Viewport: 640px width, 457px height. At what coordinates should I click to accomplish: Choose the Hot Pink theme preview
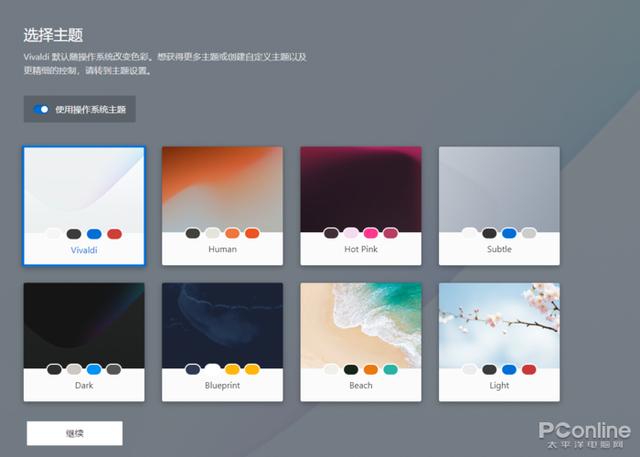click(361, 189)
